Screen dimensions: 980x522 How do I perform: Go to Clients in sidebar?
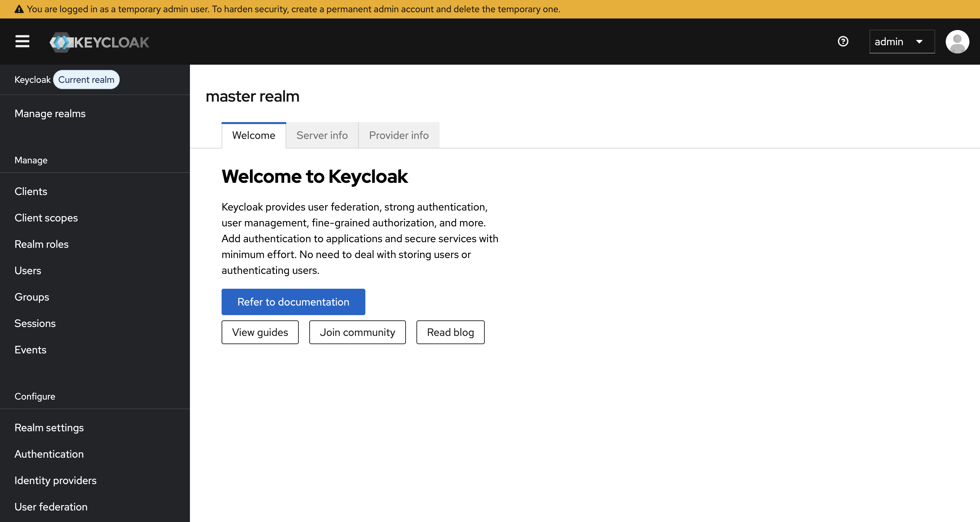click(31, 191)
